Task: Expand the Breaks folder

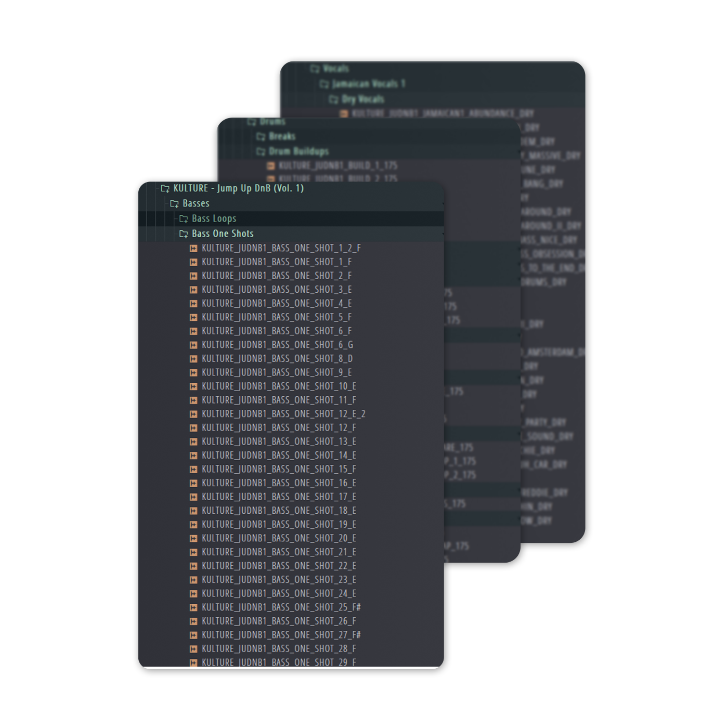Action: tap(282, 137)
